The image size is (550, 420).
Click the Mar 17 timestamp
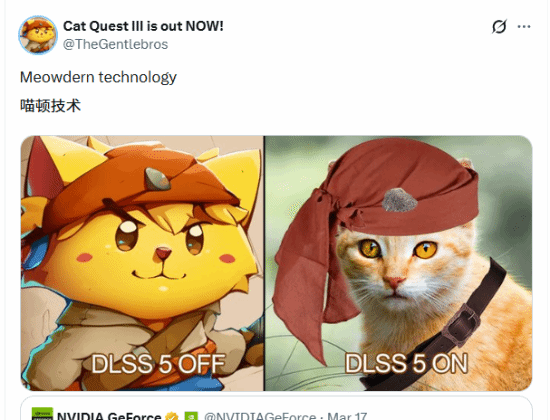(x=347, y=416)
